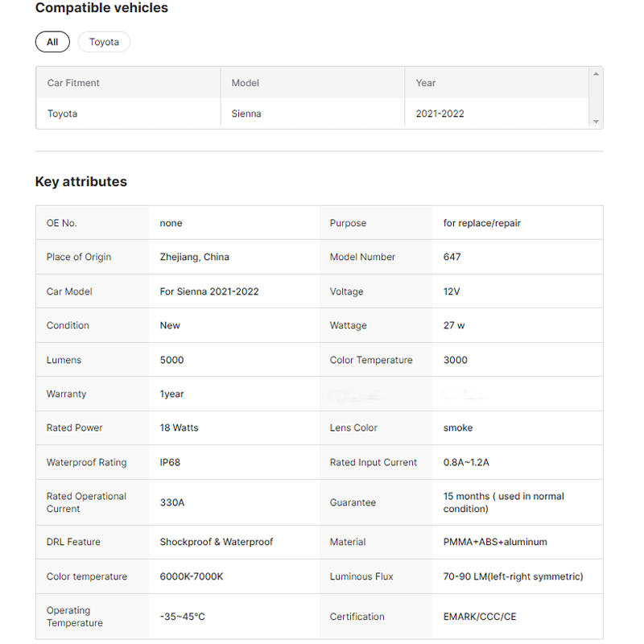Click the 15 months guarantee value
This screenshot has height=644, width=644.
tap(504, 502)
